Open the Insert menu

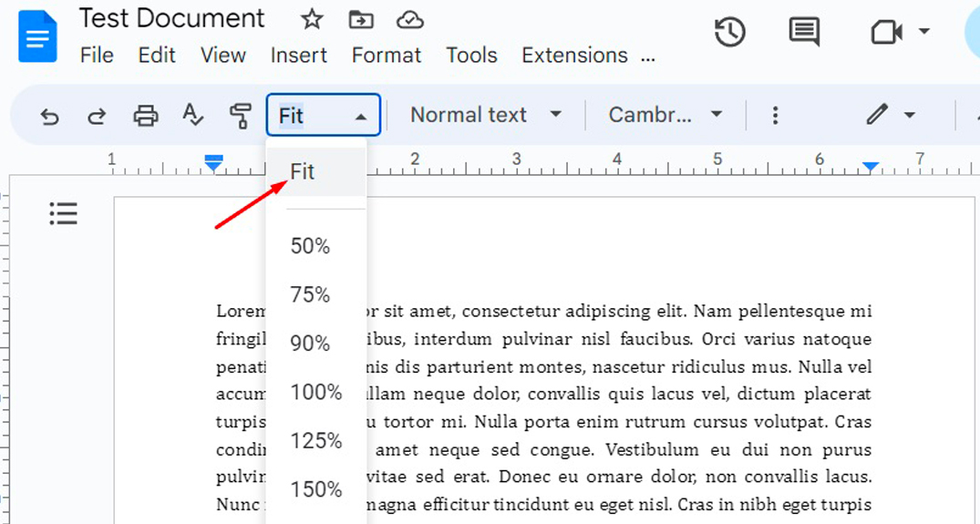click(299, 56)
